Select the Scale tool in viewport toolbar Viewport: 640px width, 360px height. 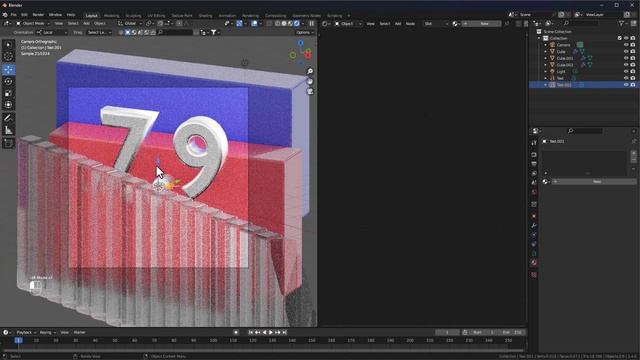(8, 93)
